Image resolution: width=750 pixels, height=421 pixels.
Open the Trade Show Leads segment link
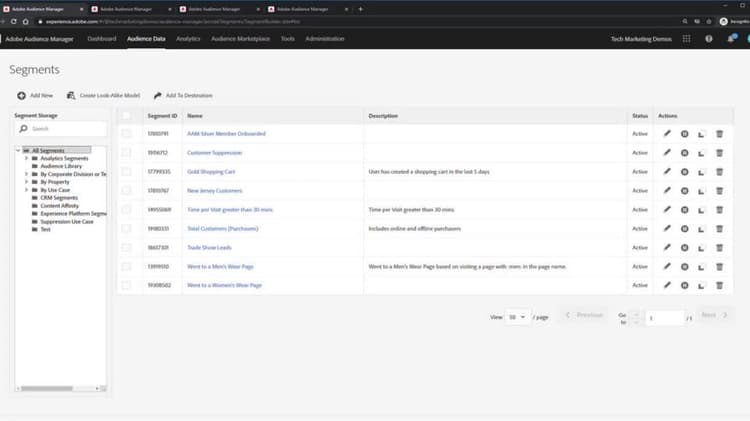[209, 247]
